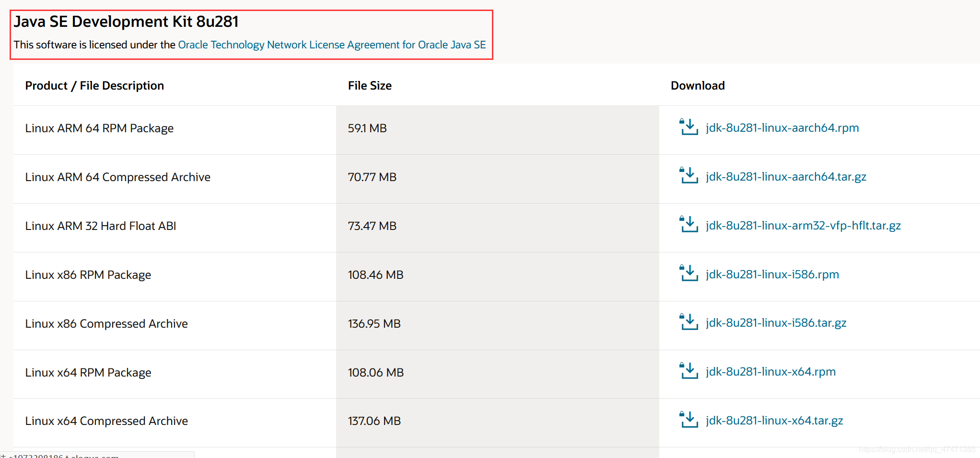Click the Download column header
The width and height of the screenshot is (980, 458).
[x=698, y=86]
